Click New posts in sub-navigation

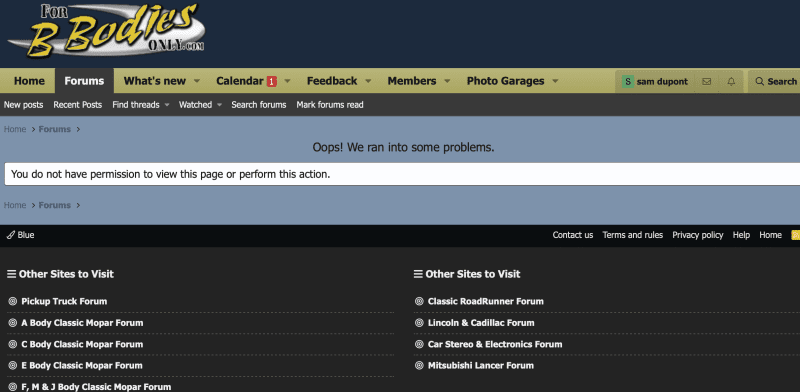(23, 105)
